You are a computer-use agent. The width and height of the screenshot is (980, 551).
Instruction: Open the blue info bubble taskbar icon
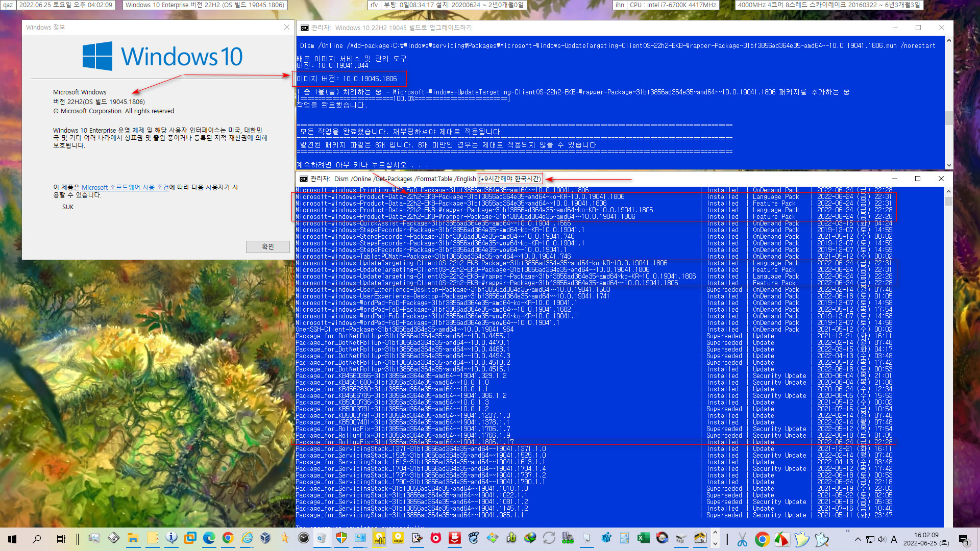(171, 538)
